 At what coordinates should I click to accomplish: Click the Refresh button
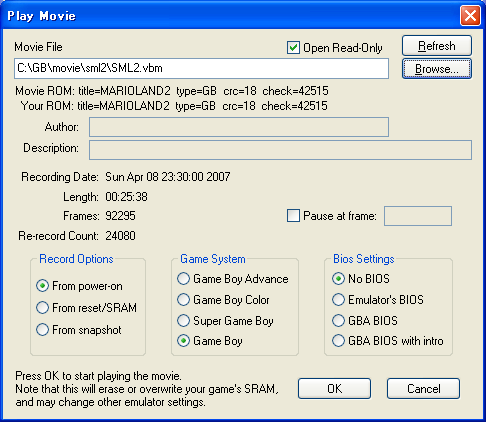pyautogui.click(x=437, y=46)
